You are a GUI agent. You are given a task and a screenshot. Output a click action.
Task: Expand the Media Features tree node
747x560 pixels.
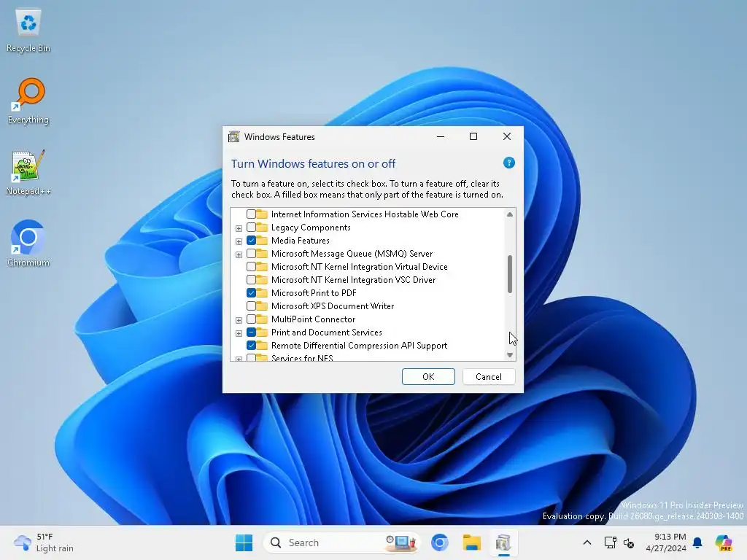(x=239, y=241)
